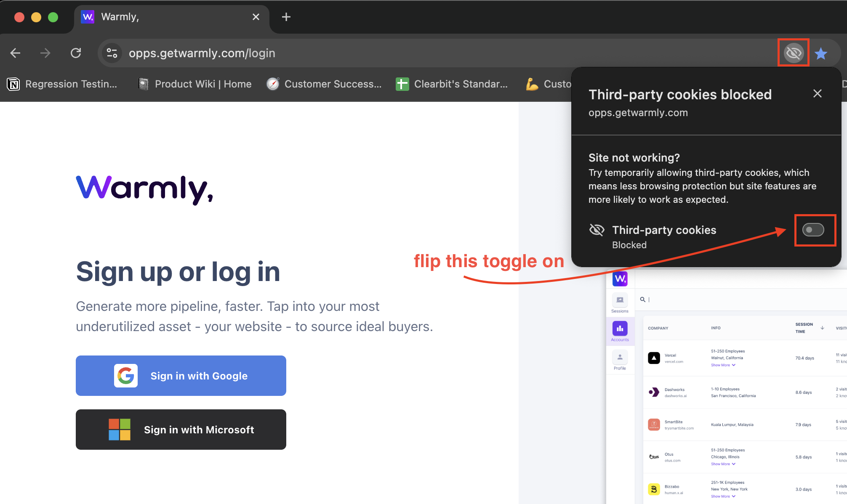Click the Session Time sort arrow
847x504 pixels.
[x=822, y=327]
